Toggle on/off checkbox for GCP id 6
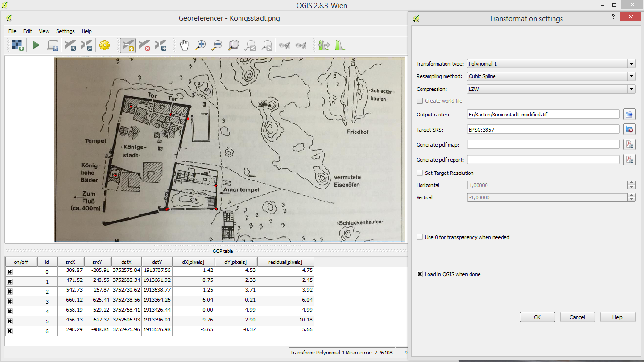The width and height of the screenshot is (644, 362). [x=9, y=331]
